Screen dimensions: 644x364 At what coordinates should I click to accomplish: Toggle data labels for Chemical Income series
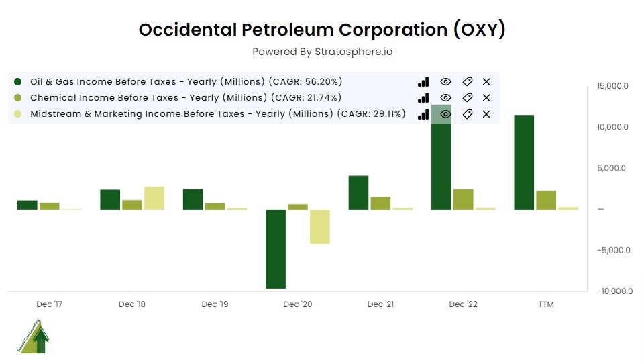click(468, 98)
